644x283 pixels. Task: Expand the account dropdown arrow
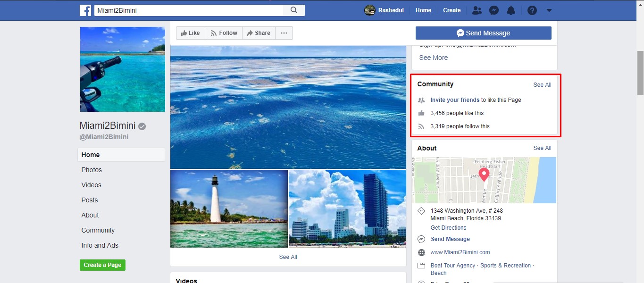click(x=549, y=10)
